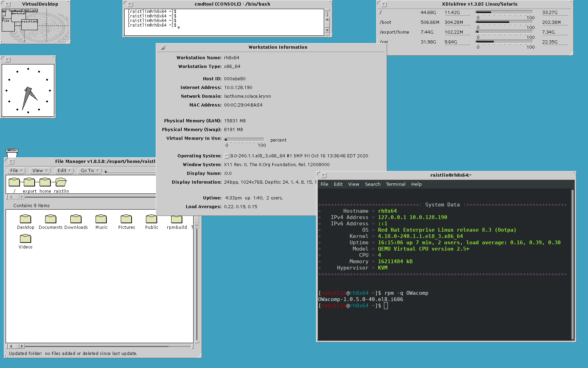Expand the View menu button in File Manager
588x368 pixels.
click(40, 171)
